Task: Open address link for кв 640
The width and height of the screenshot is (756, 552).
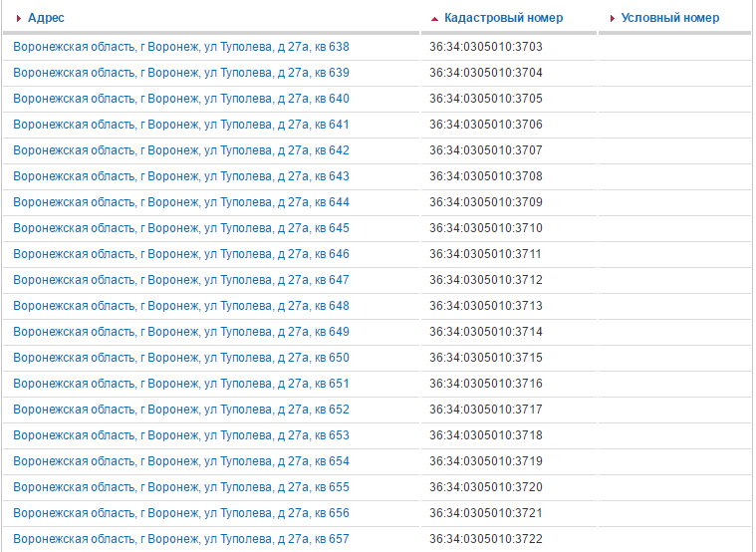Action: pos(181,99)
